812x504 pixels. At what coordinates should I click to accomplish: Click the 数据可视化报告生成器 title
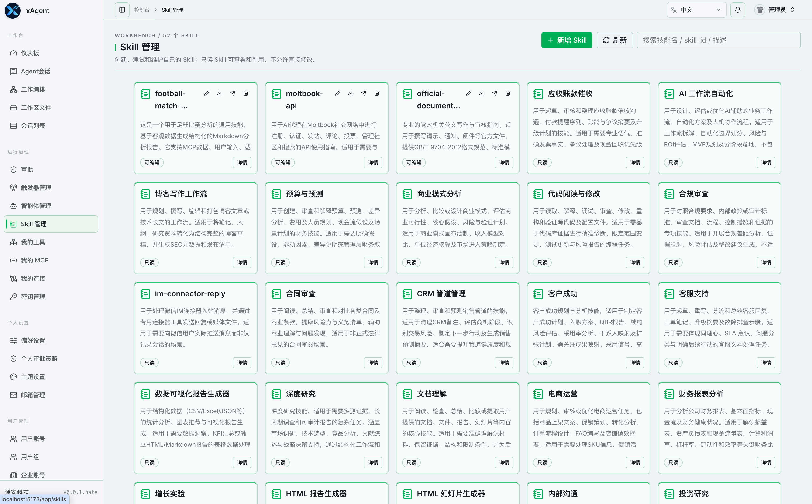192,394
